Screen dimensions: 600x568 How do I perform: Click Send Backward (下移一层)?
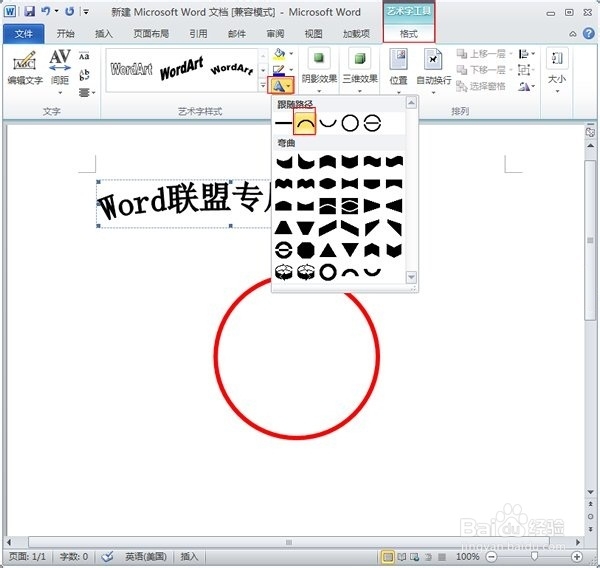coord(482,70)
